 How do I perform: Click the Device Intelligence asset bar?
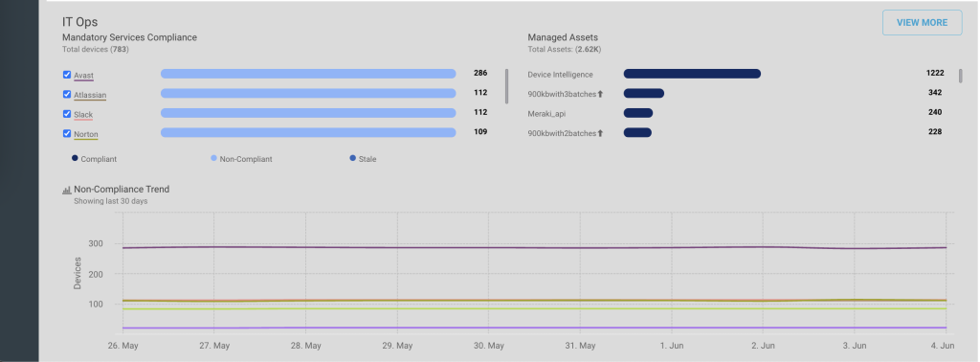point(692,74)
